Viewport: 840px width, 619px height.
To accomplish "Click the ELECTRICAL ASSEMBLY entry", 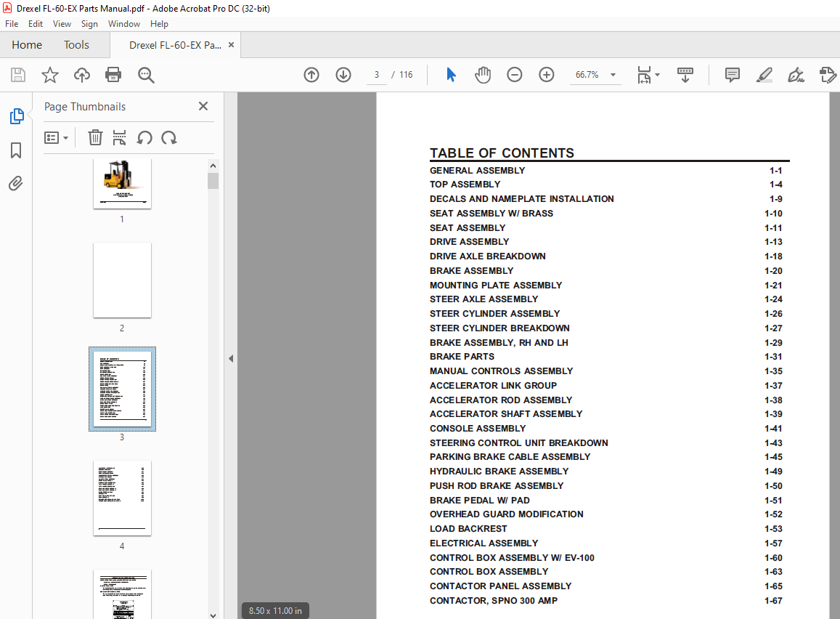I will (x=484, y=543).
